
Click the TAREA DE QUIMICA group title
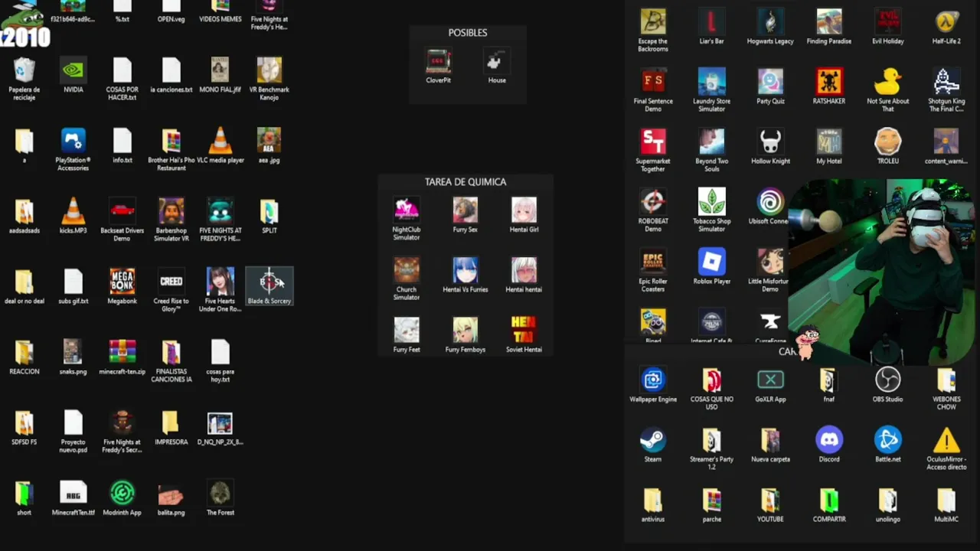coord(465,181)
